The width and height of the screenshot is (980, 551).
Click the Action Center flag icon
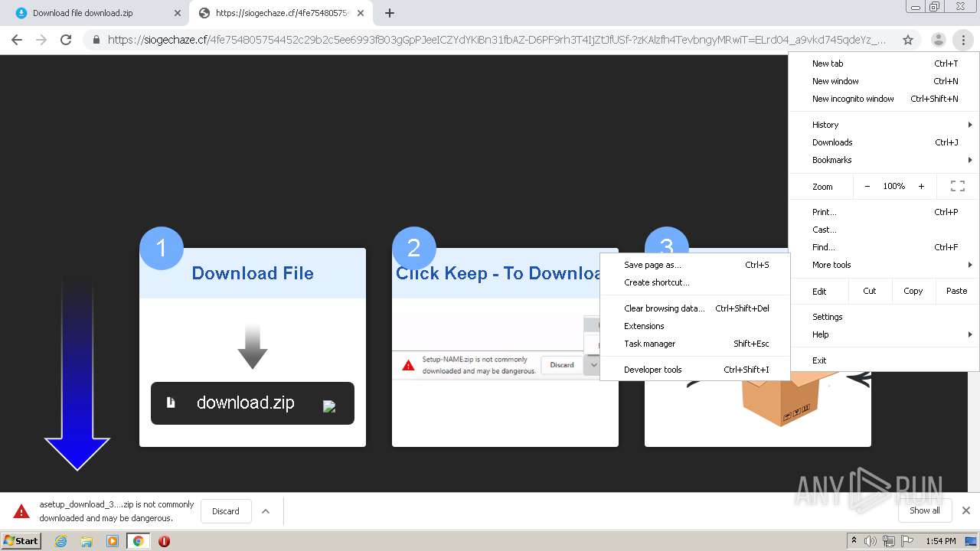(906, 541)
